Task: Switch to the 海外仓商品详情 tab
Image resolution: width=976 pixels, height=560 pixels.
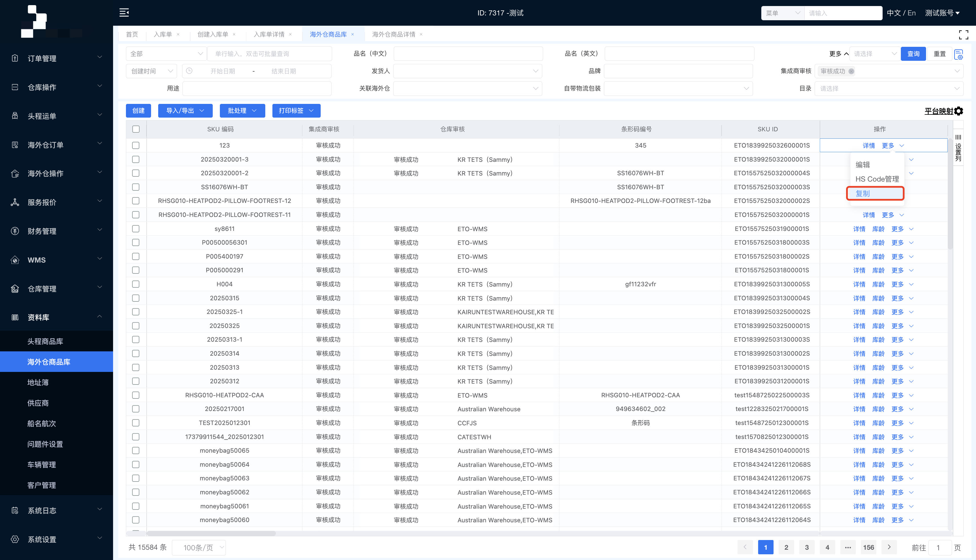Action: tap(393, 35)
